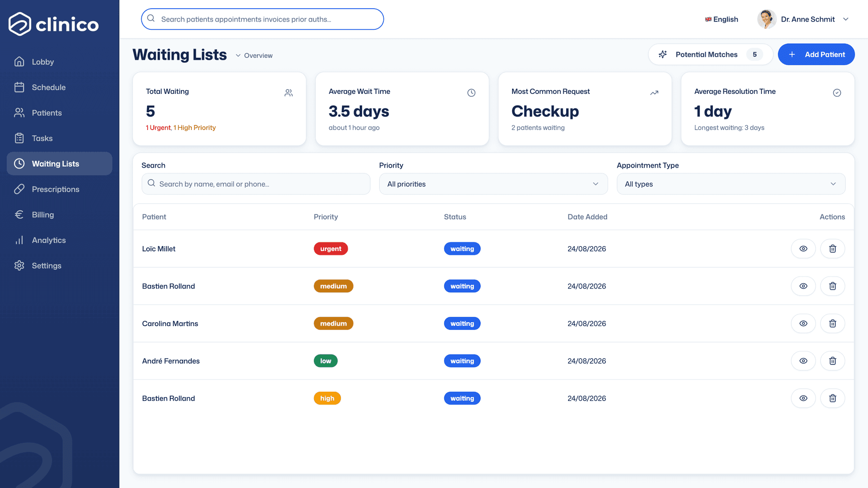Click 1 Urgent link in Total Waiting
The image size is (868, 488).
pos(158,128)
